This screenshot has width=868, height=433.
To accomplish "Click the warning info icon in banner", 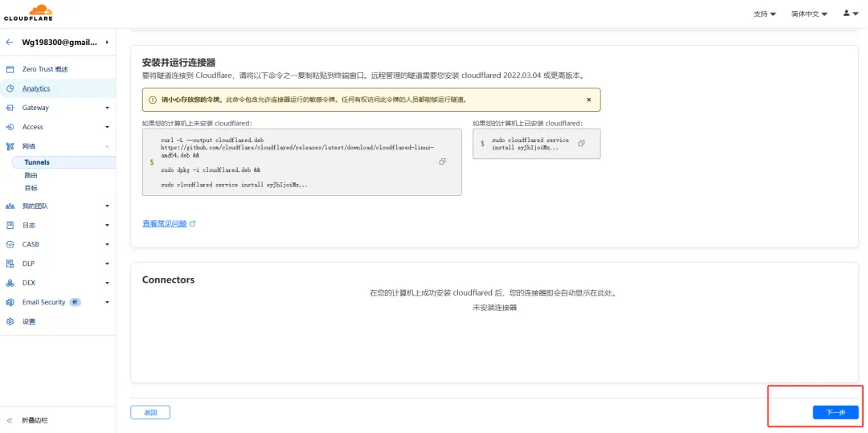I will tap(152, 100).
